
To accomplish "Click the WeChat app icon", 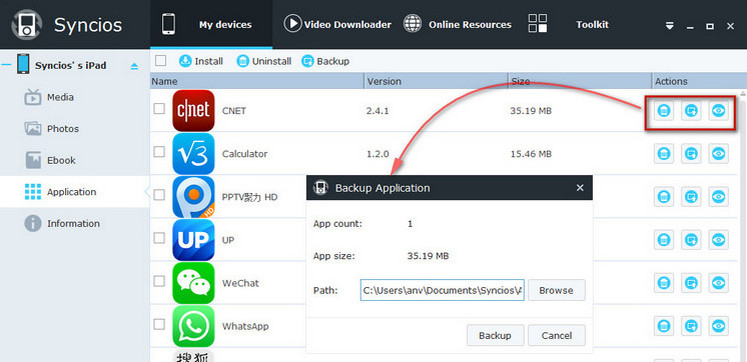I will tap(193, 283).
